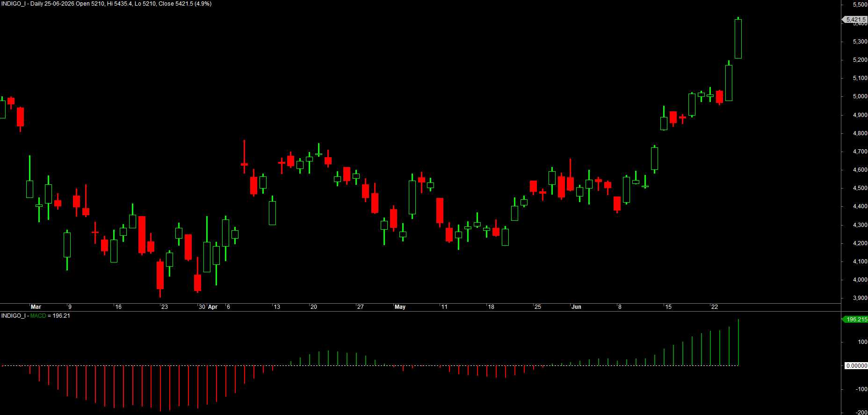Click the 4,200 price level on the axis
Image resolution: width=868 pixels, height=415 pixels.
860,243
